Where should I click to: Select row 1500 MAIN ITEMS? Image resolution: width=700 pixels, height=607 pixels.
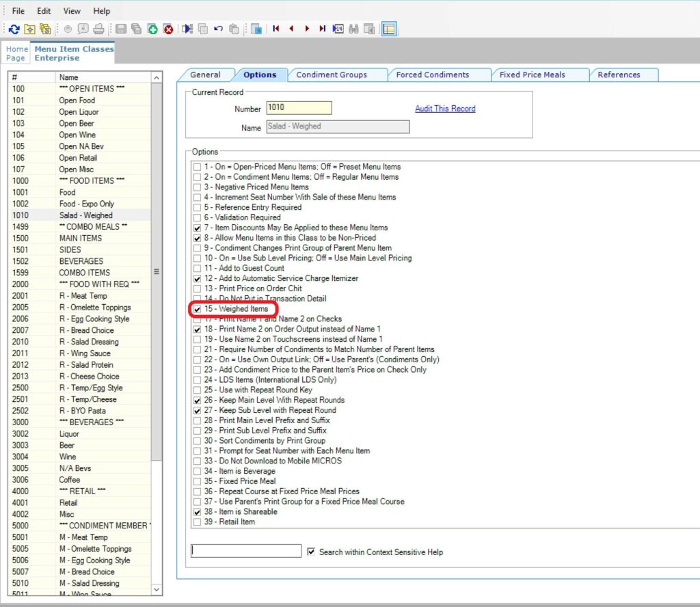coord(80,239)
